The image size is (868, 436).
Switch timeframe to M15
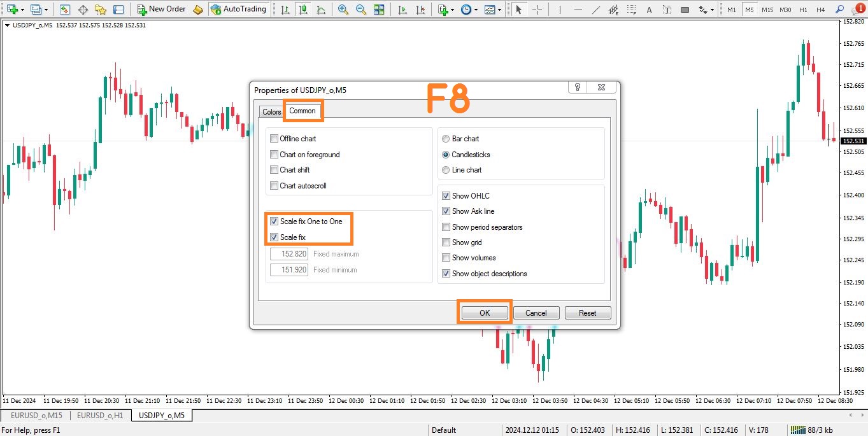(x=767, y=10)
